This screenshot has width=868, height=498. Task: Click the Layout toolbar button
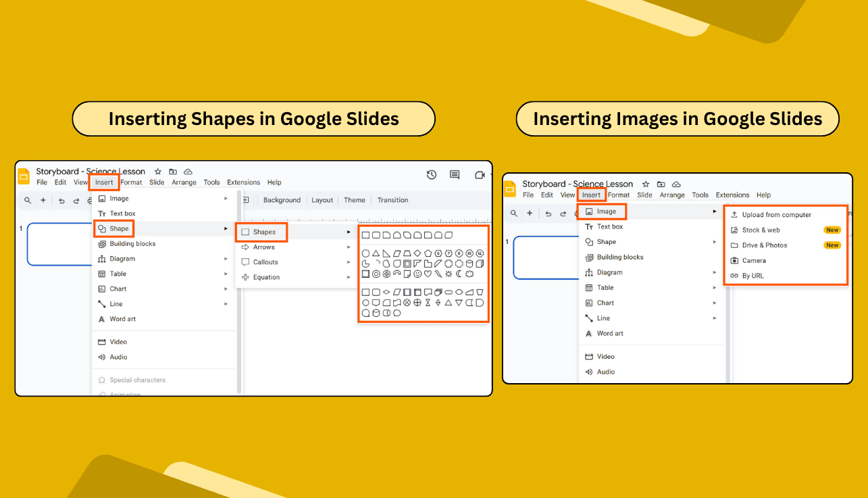pos(322,200)
